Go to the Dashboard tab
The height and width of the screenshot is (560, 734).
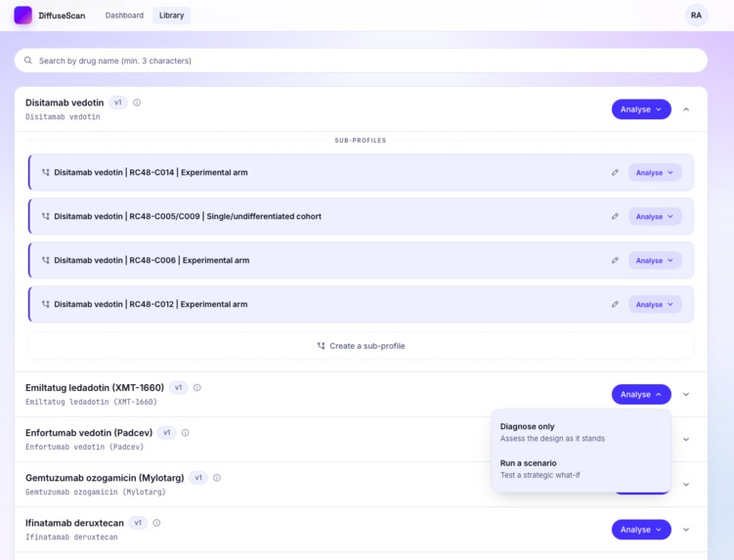(124, 15)
